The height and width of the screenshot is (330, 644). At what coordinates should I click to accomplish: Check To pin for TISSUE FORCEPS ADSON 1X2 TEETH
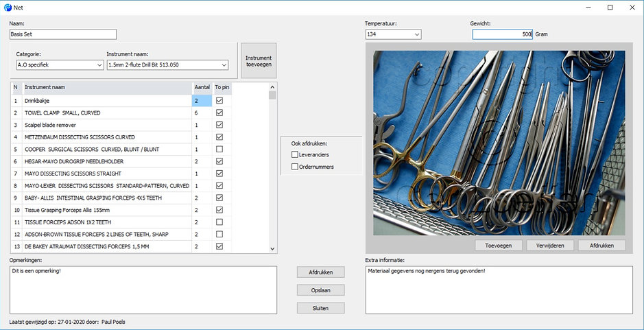pyautogui.click(x=219, y=222)
